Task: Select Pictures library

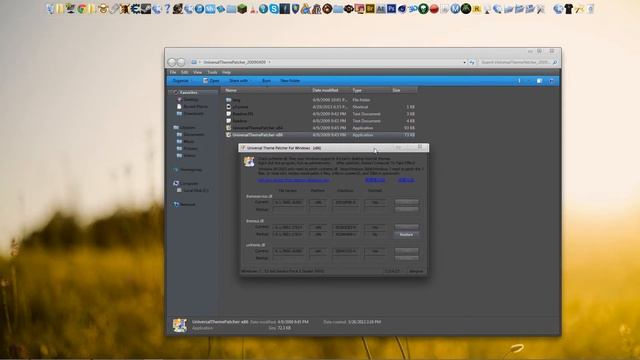Action: (x=190, y=149)
